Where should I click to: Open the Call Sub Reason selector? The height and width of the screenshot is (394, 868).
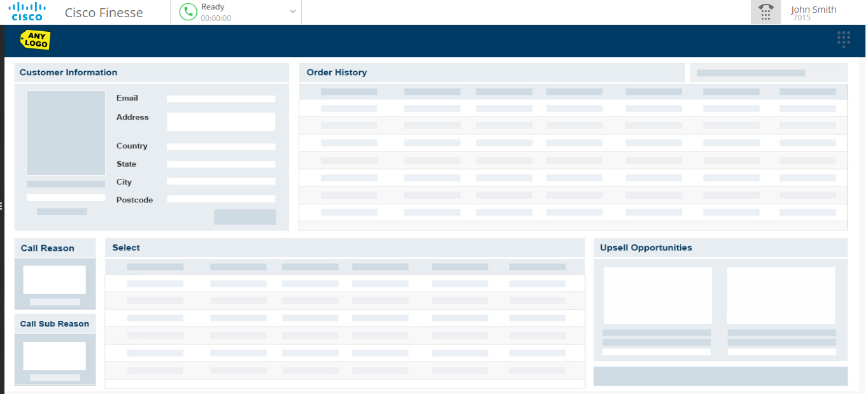point(54,355)
